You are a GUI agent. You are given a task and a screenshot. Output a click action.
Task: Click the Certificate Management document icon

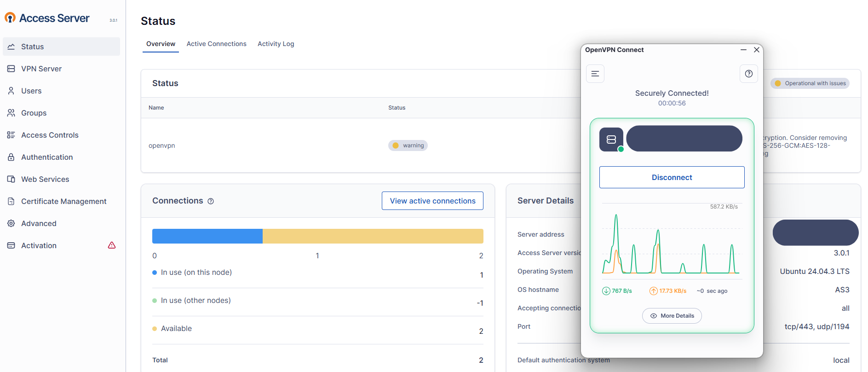click(x=11, y=201)
